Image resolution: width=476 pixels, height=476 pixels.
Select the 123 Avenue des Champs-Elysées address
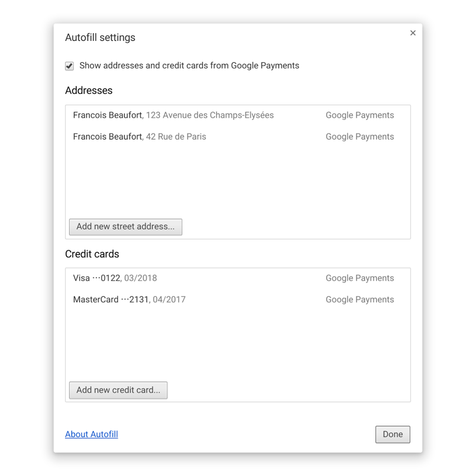click(238, 115)
